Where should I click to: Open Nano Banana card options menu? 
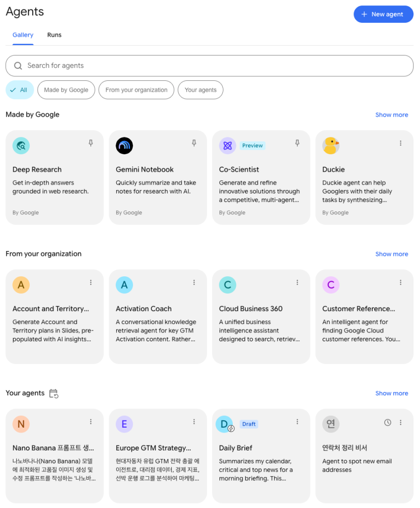(91, 422)
